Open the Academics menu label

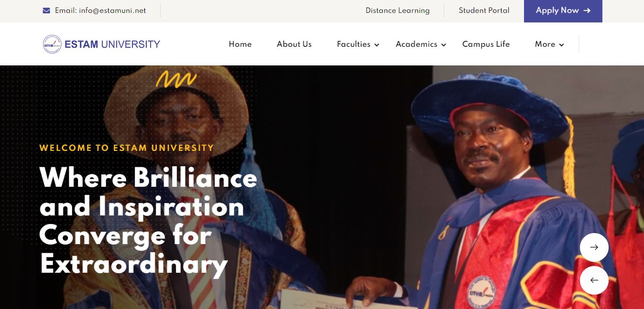tap(416, 44)
